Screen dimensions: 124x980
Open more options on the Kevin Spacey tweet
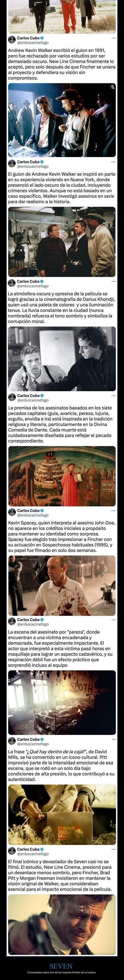point(113,511)
